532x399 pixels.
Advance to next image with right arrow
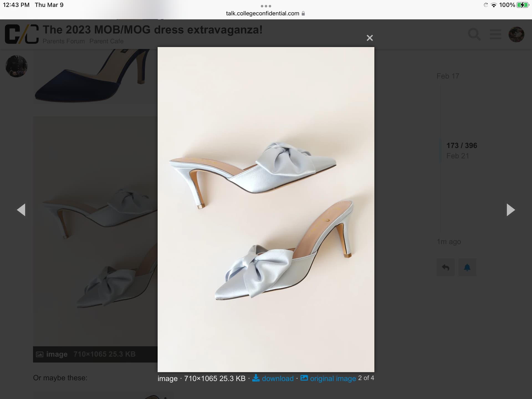click(510, 210)
